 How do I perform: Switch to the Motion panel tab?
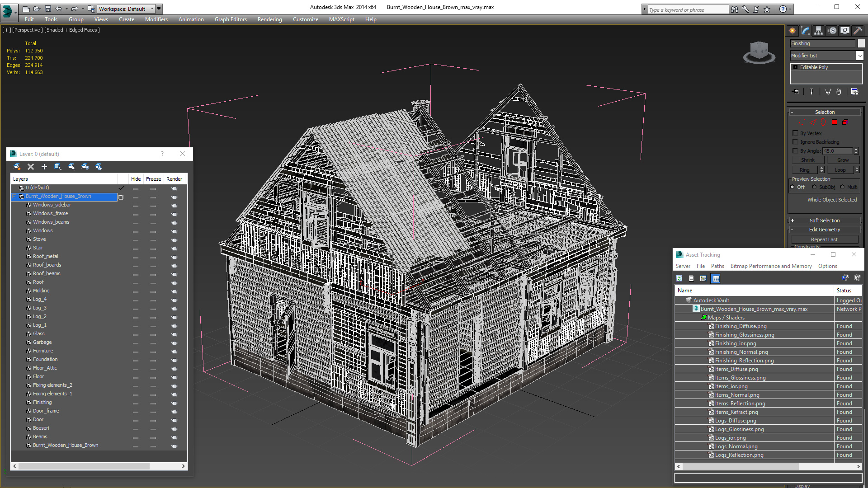click(832, 31)
